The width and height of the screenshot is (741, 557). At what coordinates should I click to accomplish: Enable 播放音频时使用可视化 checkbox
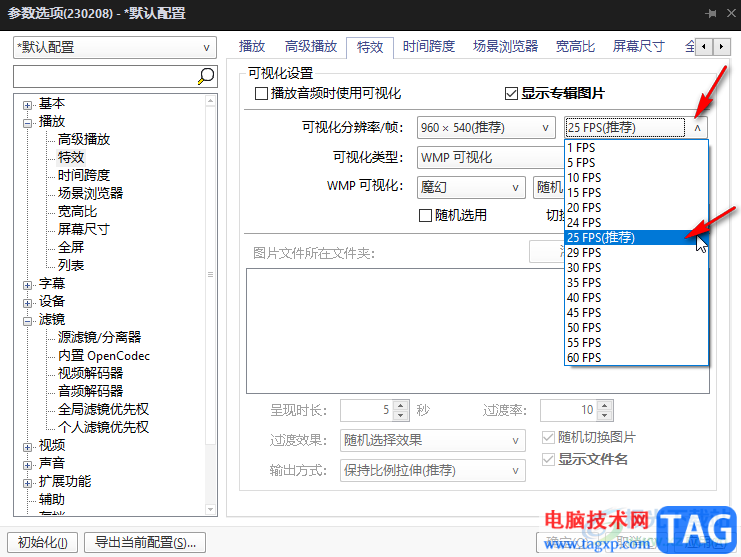pos(261,94)
